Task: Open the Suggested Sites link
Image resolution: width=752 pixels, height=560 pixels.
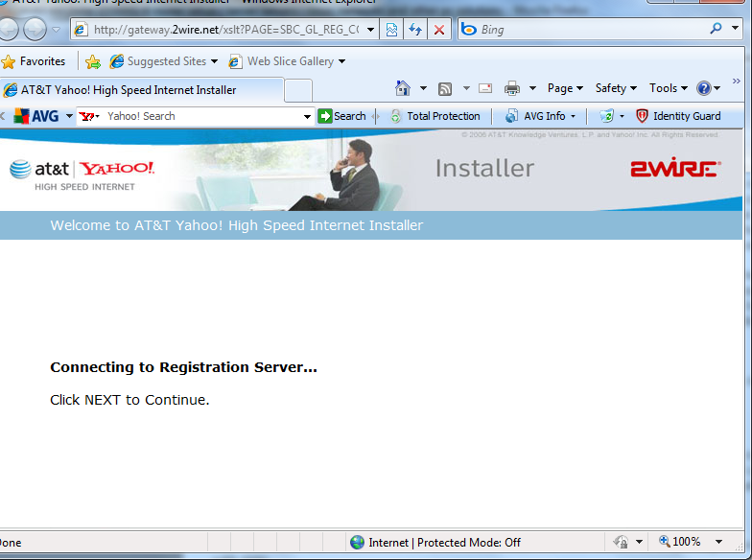Action: click(x=163, y=61)
